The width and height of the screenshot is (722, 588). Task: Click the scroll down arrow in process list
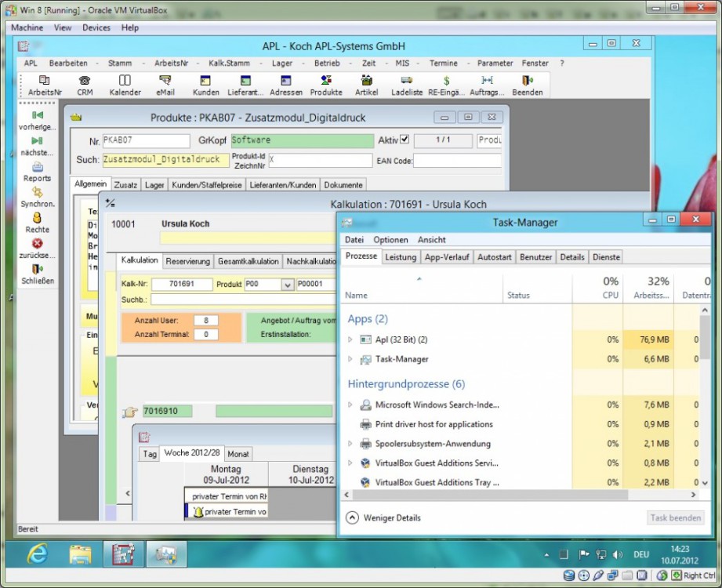pos(705,483)
